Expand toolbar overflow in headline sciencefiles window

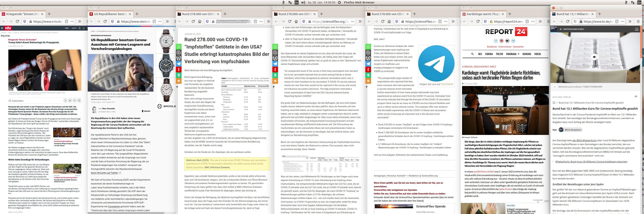[268, 21]
